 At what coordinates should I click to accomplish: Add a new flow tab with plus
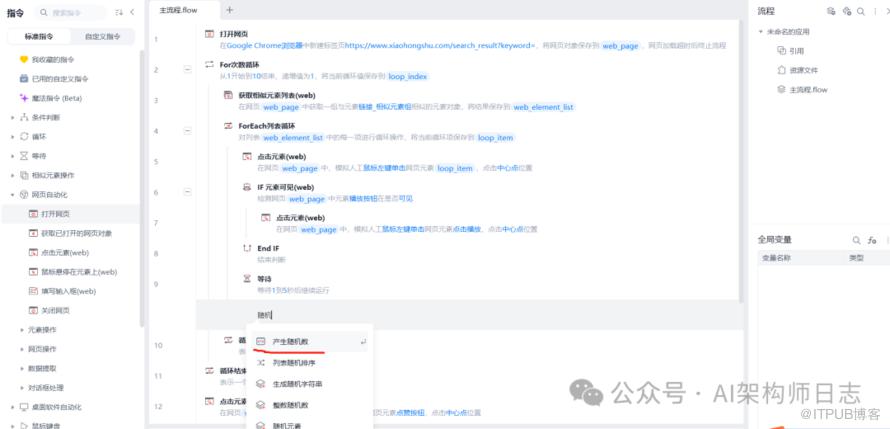click(x=229, y=10)
